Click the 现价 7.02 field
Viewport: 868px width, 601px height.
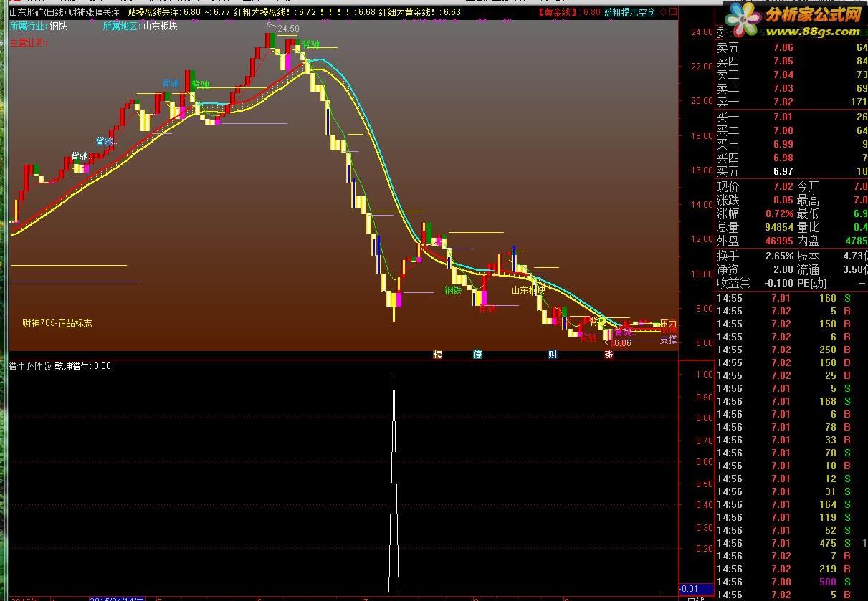pyautogui.click(x=755, y=186)
